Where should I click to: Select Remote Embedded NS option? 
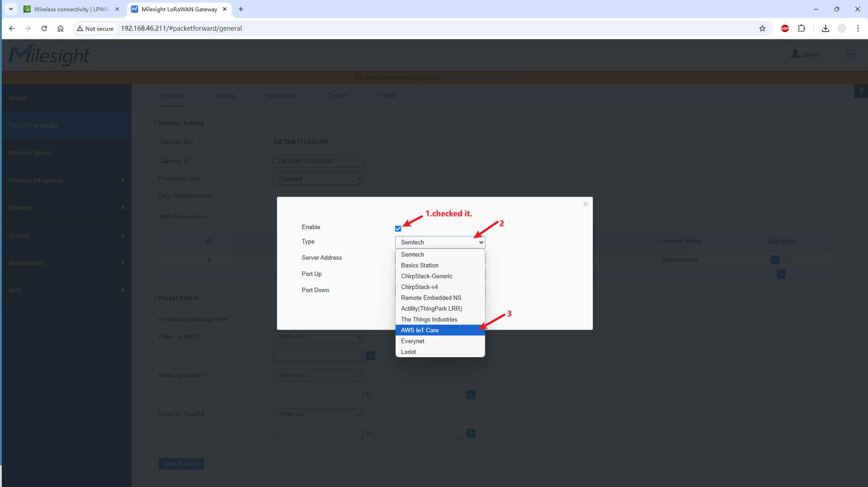coord(431,298)
